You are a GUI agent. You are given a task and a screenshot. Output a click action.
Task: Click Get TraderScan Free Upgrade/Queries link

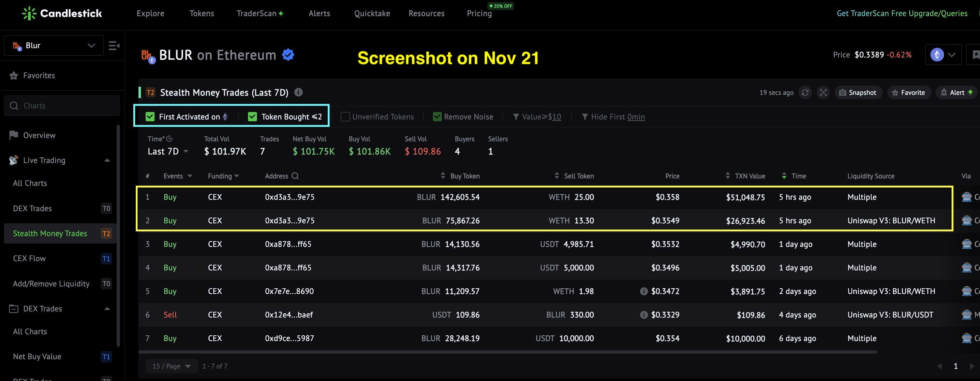(x=902, y=13)
